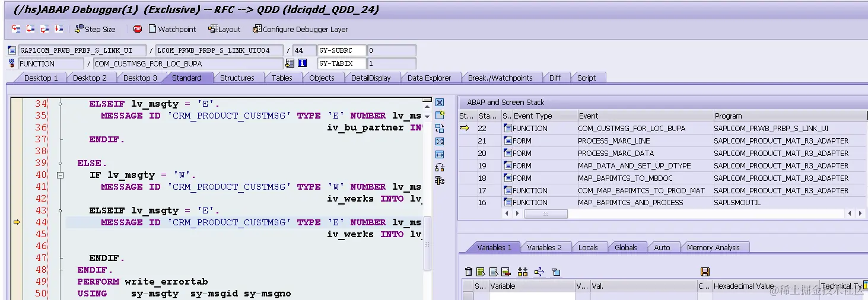
Task: Click the New Tool icon in side toolbar
Action: click(440, 116)
